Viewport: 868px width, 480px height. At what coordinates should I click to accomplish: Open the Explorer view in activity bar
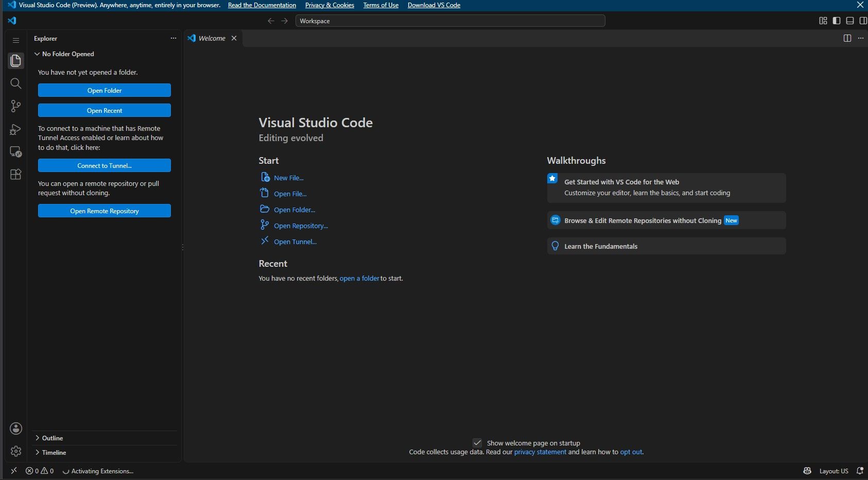[x=16, y=61]
